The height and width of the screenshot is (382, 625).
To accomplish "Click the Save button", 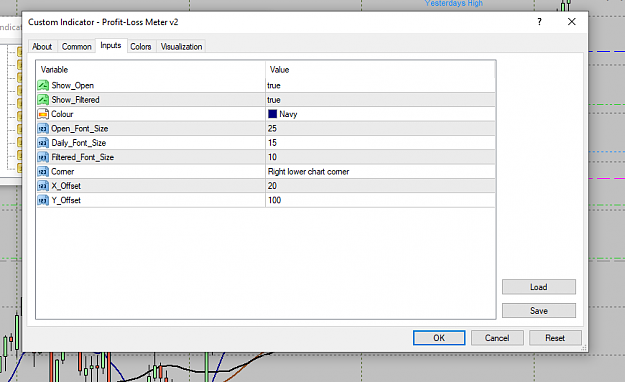I will point(539,311).
